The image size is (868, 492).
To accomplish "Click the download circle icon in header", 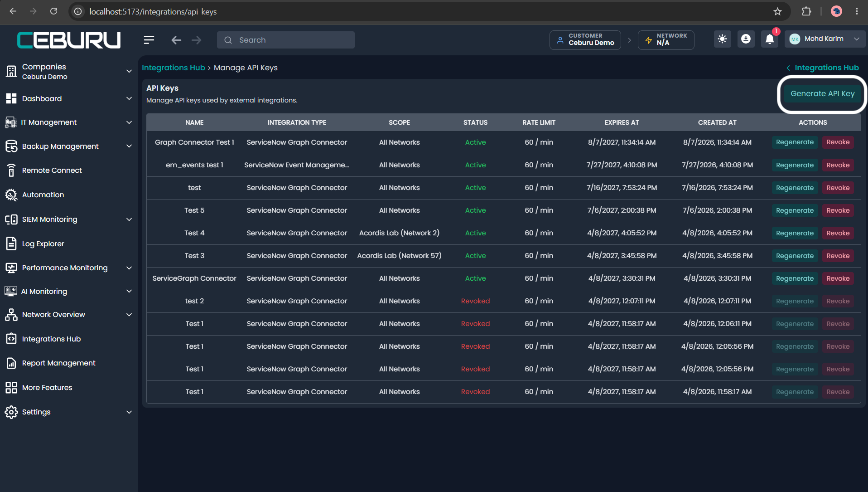I will pyautogui.click(x=746, y=39).
